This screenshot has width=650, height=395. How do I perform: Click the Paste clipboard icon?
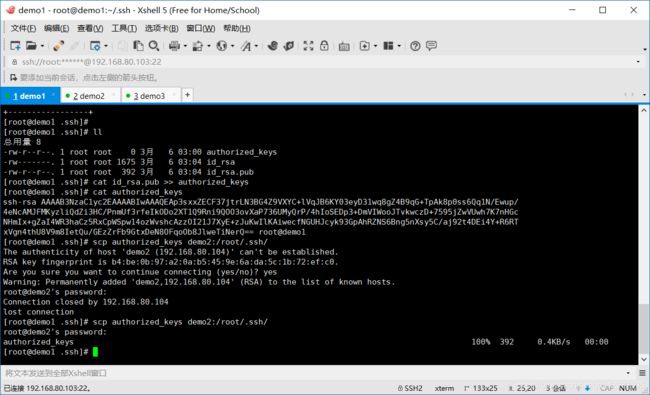138,46
